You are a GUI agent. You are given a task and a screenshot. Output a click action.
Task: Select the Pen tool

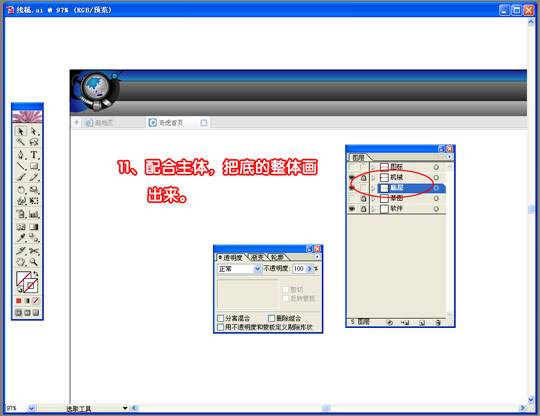pos(21,155)
